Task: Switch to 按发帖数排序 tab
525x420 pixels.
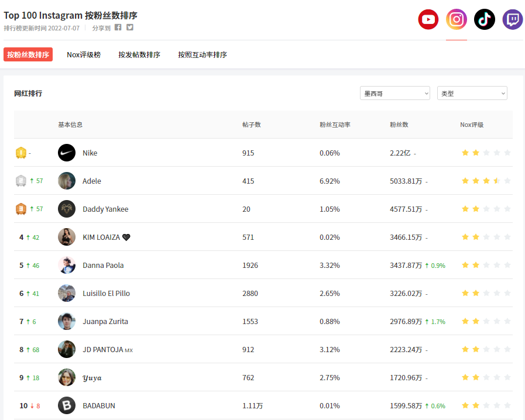Action: point(139,54)
